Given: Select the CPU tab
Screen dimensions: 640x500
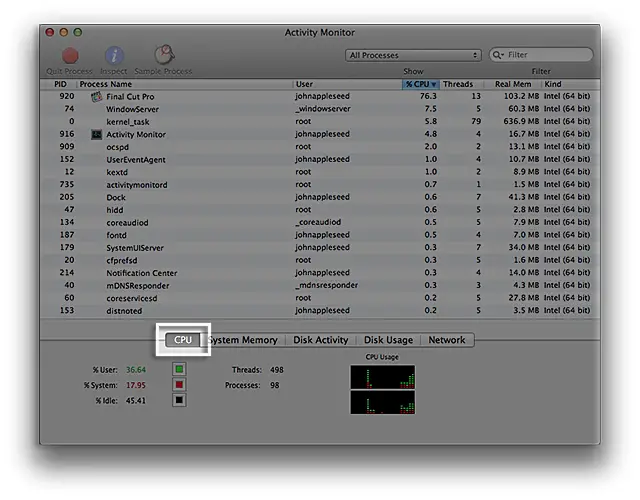Looking at the screenshot, I should pyautogui.click(x=183, y=340).
